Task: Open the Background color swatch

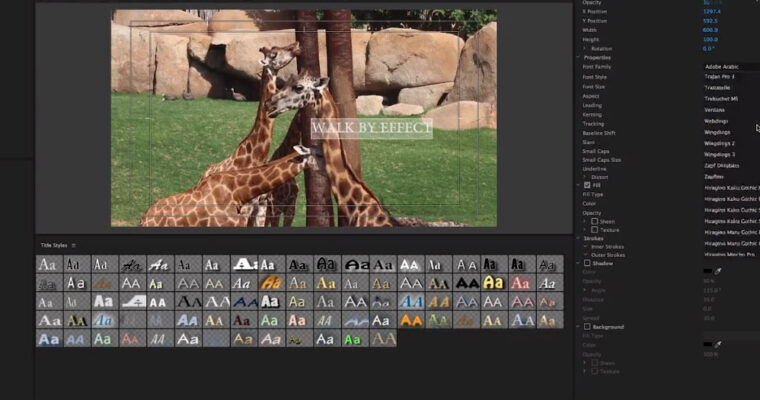Action: pyautogui.click(x=708, y=344)
